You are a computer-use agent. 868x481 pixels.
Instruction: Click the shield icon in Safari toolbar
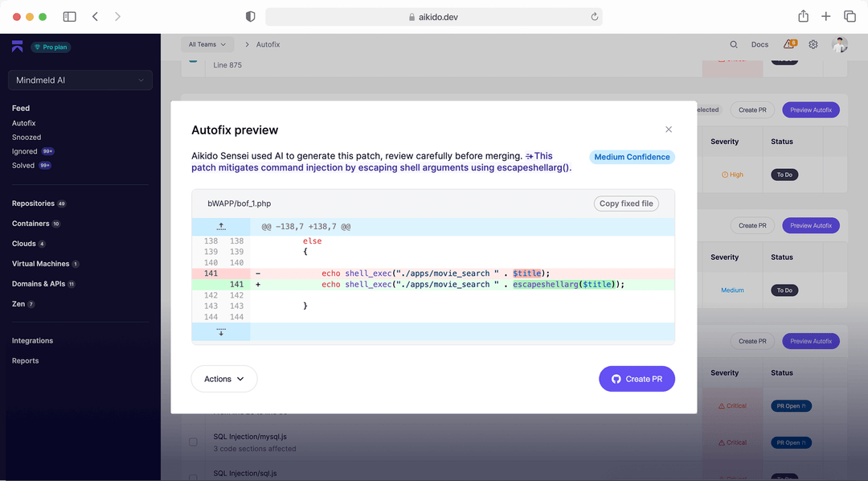coord(249,15)
